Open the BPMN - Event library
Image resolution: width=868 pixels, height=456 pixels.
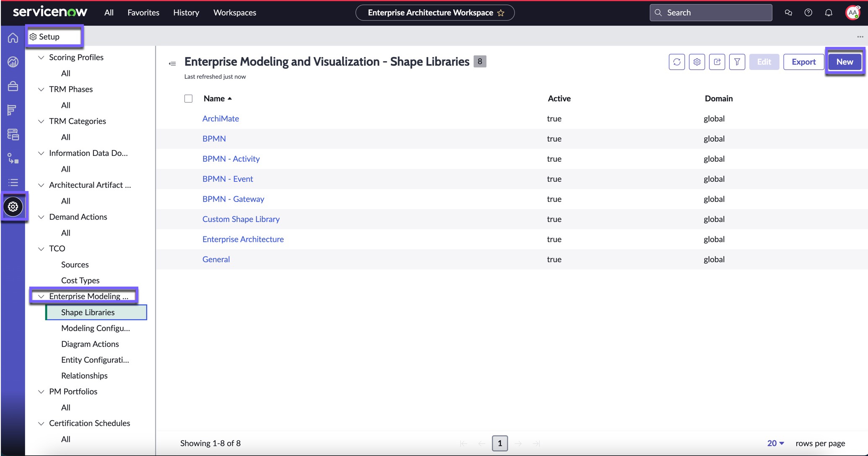click(227, 179)
